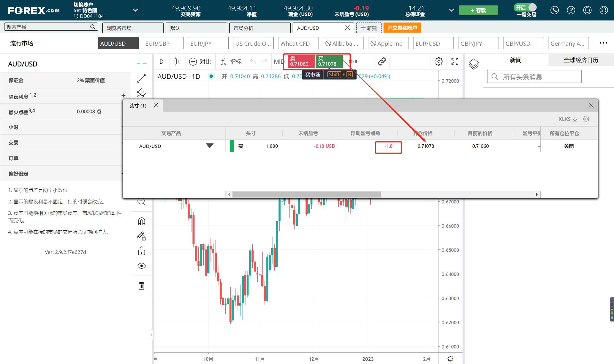The width and height of the screenshot is (614, 364).
Task: Open the pitchfork drawing tool
Action: pos(142,94)
